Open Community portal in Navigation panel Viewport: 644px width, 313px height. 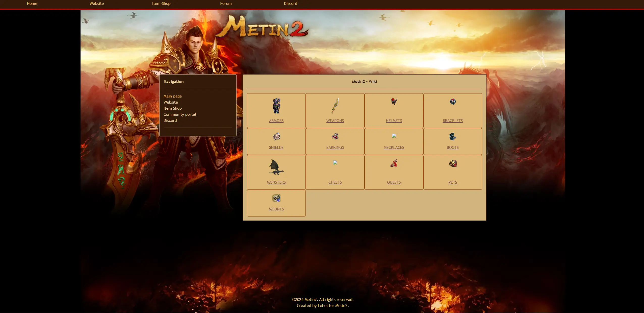click(x=179, y=114)
